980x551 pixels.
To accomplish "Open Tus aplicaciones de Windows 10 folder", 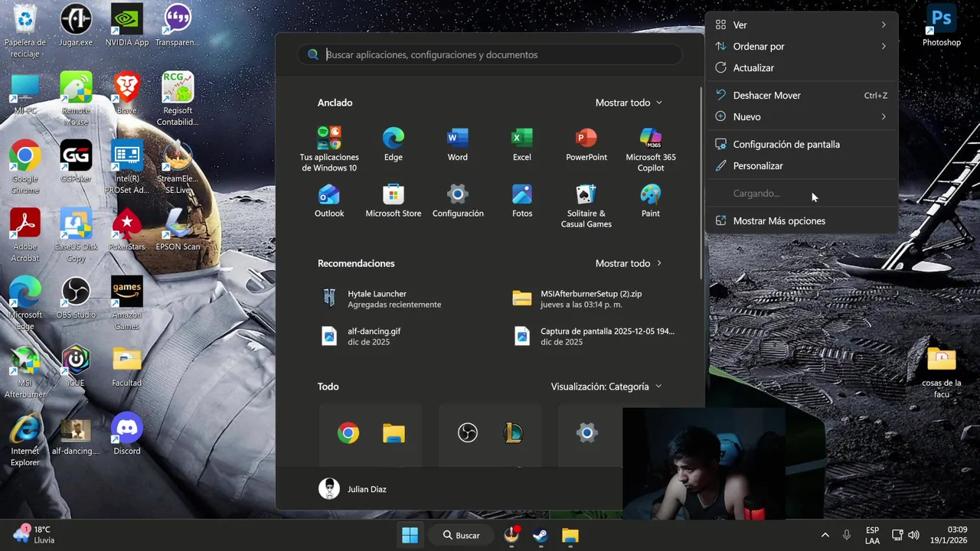I will pyautogui.click(x=328, y=149).
